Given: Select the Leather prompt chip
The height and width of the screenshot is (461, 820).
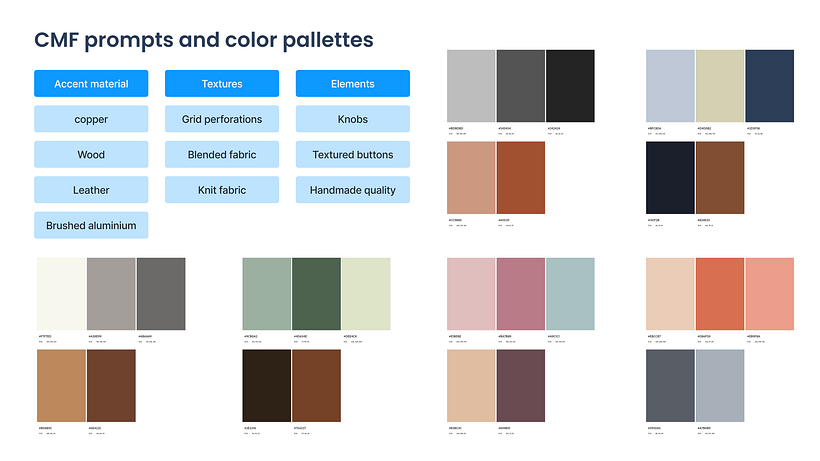Looking at the screenshot, I should click(x=91, y=190).
